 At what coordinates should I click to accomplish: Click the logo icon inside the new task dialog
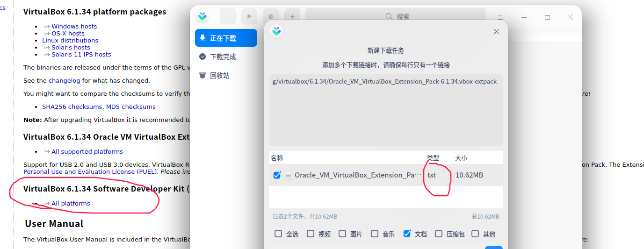pos(276,31)
